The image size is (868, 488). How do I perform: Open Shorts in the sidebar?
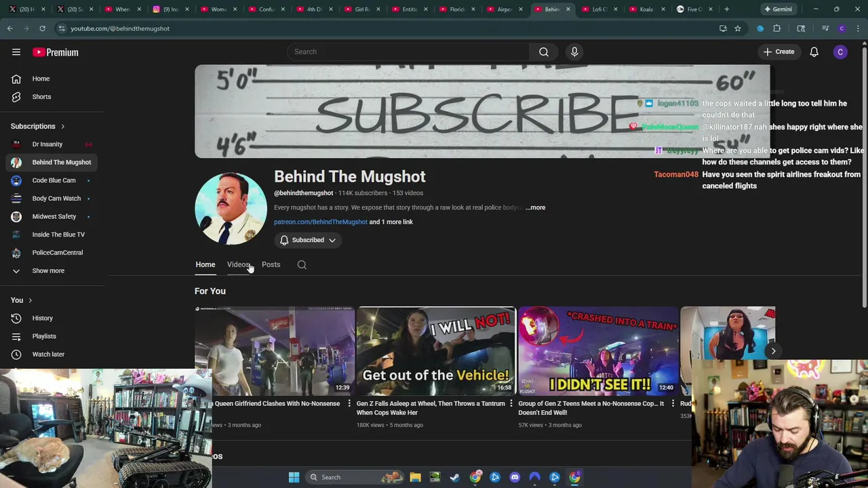tap(52, 97)
